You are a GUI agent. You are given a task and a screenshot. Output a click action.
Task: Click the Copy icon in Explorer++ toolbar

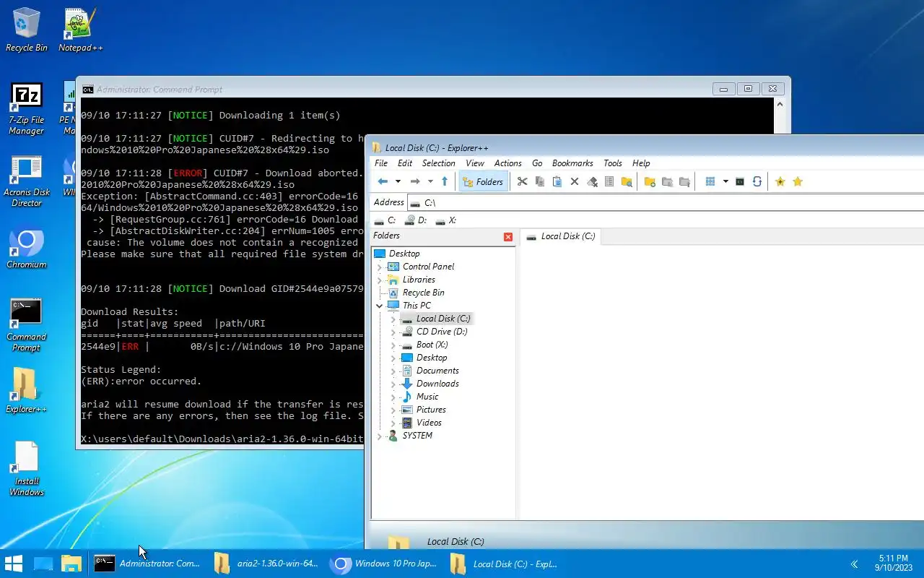coord(539,181)
